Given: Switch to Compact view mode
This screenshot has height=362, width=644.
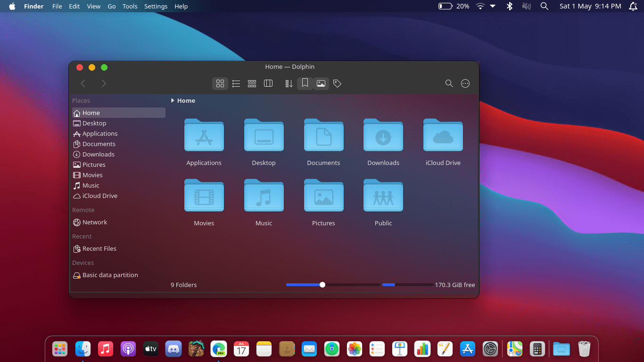Looking at the screenshot, I should coord(252,83).
